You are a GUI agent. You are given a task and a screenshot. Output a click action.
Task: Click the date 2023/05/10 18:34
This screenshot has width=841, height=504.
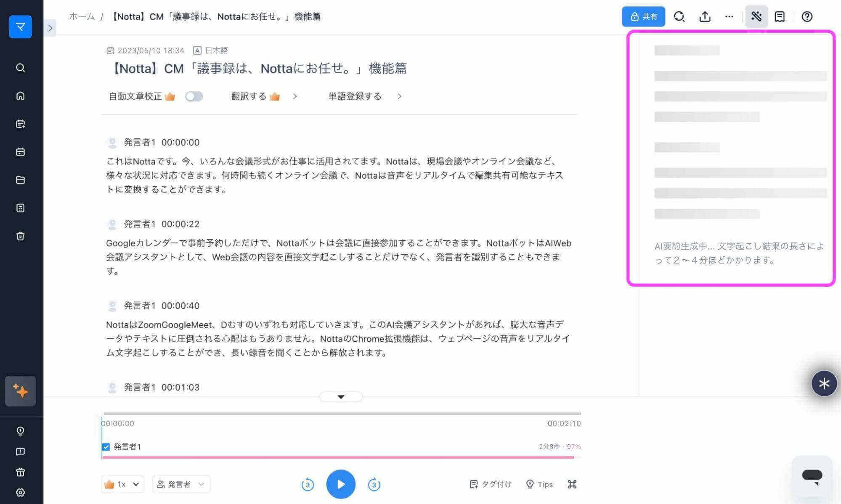151,50
